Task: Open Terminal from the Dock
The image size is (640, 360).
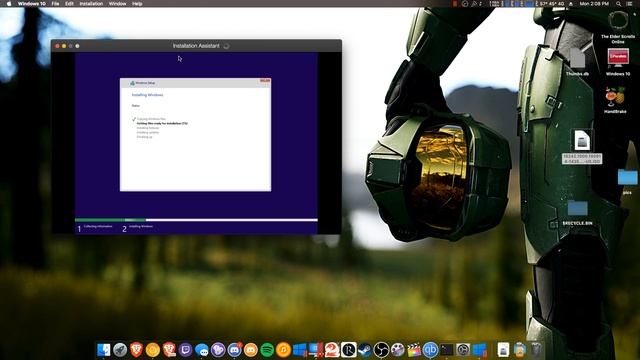Action: point(447,350)
